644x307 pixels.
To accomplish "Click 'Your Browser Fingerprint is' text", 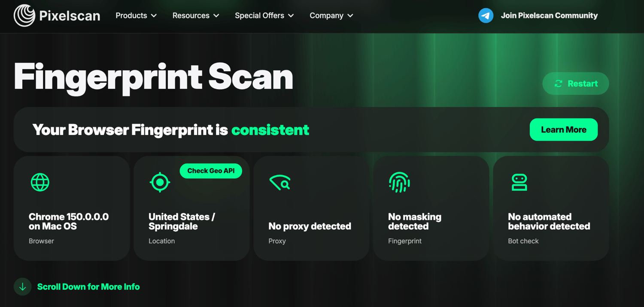I will [x=130, y=129].
